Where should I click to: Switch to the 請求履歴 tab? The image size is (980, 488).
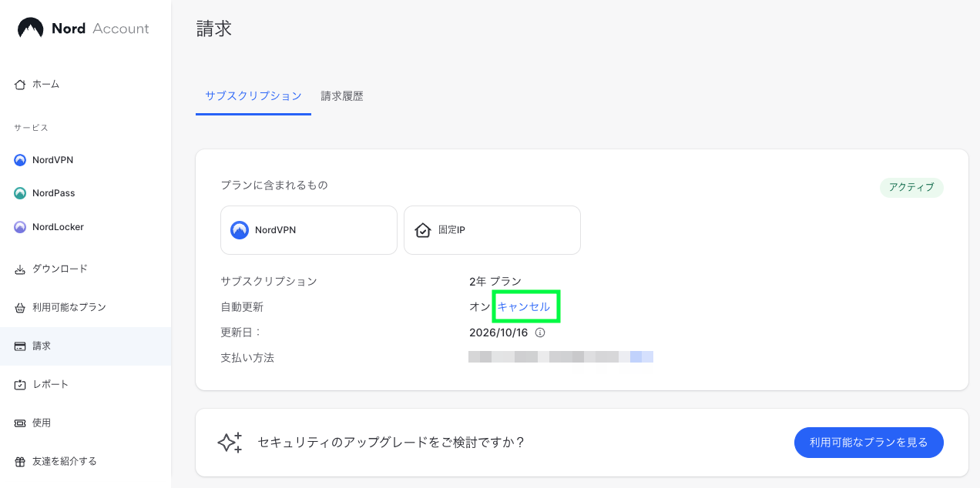[342, 96]
